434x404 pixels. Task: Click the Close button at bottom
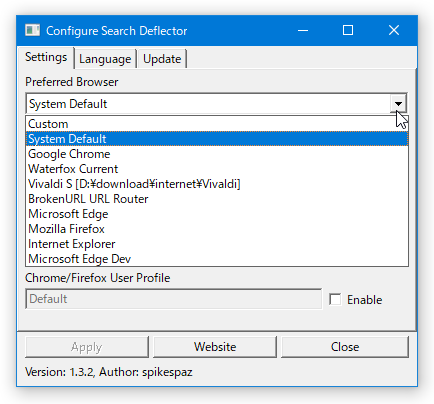tap(345, 347)
